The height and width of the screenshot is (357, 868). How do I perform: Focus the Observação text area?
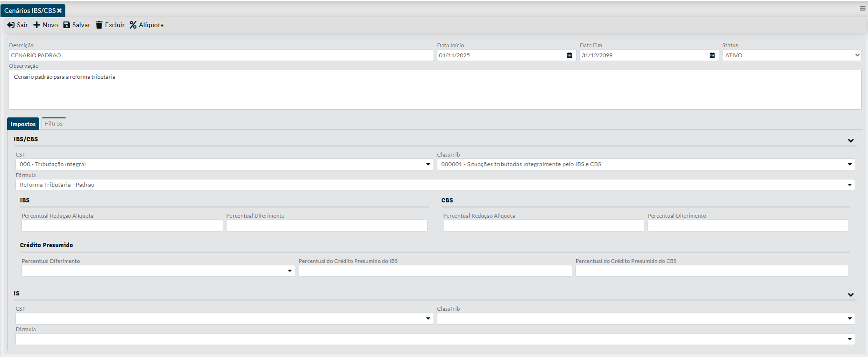(x=434, y=90)
